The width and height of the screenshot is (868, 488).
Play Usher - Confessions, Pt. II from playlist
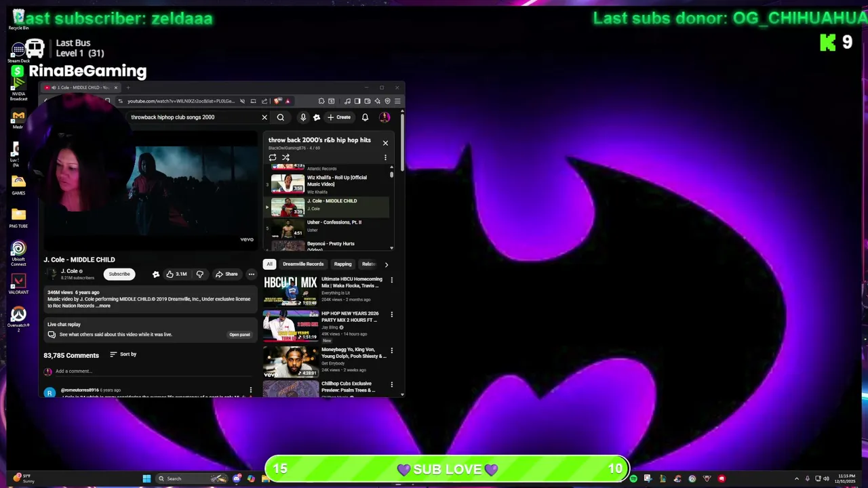point(328,227)
